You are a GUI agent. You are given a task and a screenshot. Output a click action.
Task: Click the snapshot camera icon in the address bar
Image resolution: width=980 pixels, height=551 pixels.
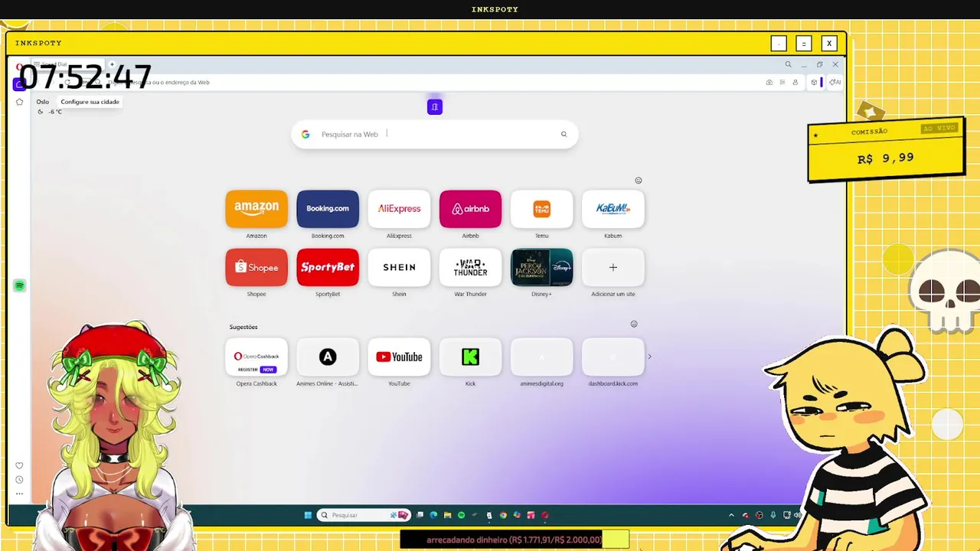pyautogui.click(x=769, y=82)
